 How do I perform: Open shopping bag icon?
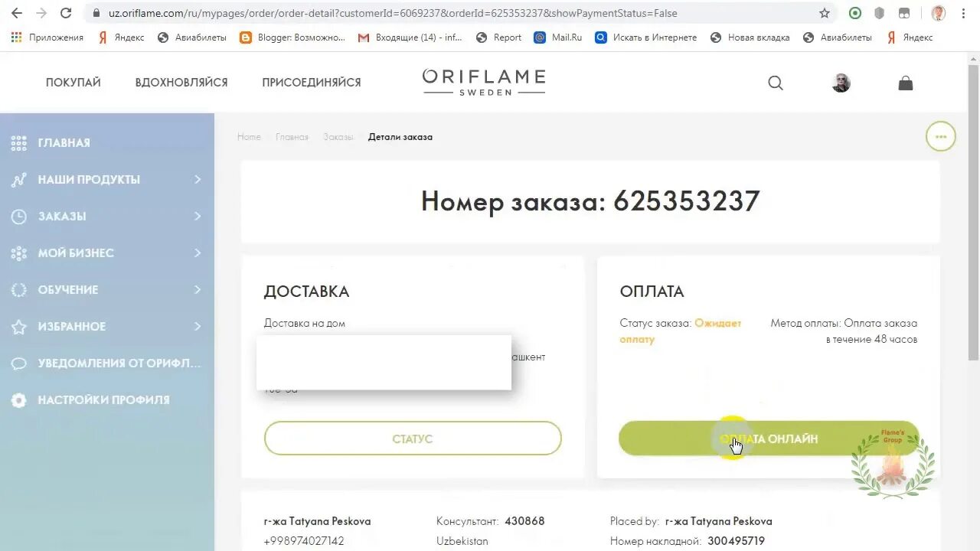click(x=906, y=83)
